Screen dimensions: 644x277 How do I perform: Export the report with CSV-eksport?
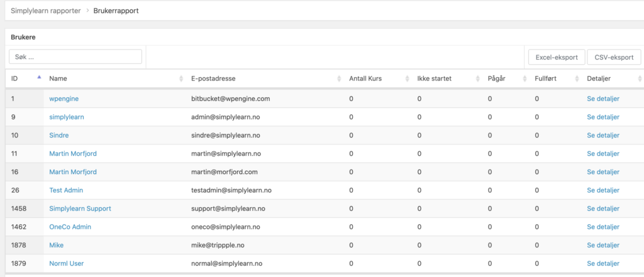(x=614, y=57)
